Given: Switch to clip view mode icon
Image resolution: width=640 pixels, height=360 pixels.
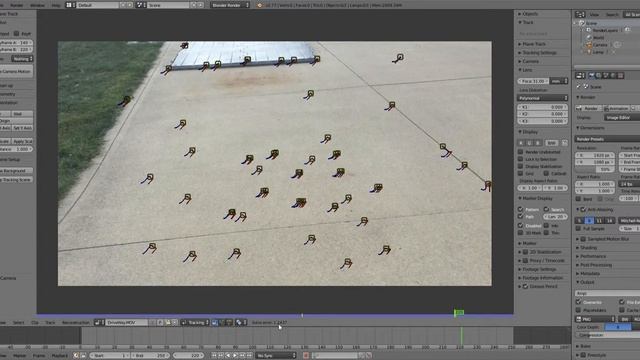Looking at the screenshot, I should 215,322.
